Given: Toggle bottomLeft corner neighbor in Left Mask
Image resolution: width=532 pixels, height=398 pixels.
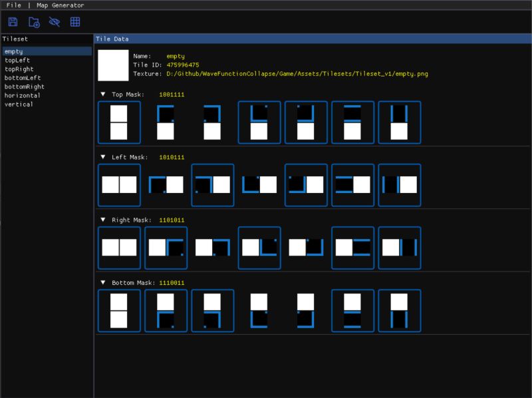Looking at the screenshot, I should [x=259, y=185].
